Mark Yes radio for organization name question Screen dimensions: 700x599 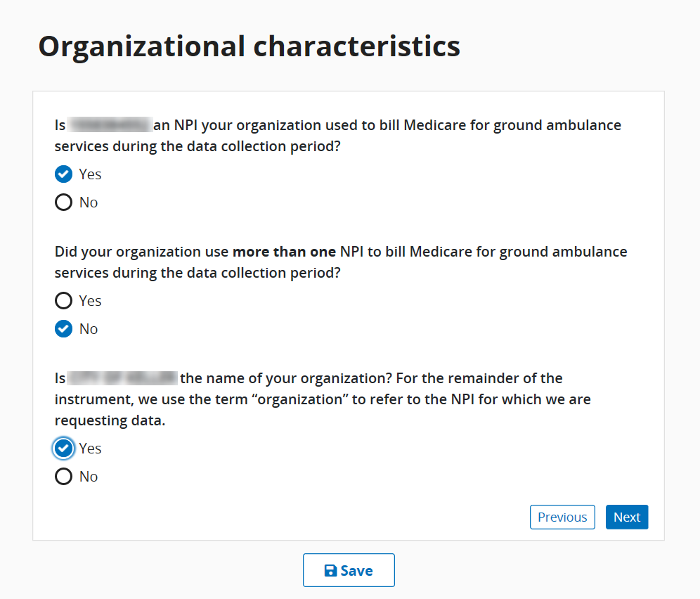pyautogui.click(x=63, y=449)
